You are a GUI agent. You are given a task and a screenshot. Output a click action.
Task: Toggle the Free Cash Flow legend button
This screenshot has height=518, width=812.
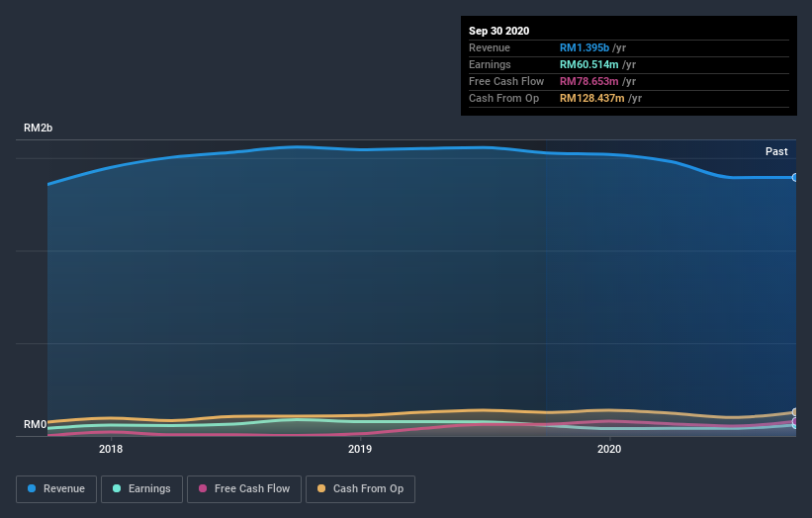pos(244,489)
